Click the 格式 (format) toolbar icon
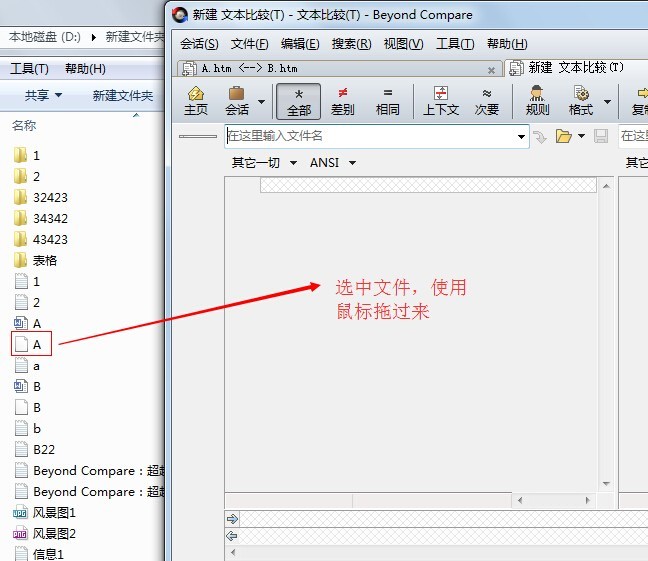The image size is (648, 561). 581,101
